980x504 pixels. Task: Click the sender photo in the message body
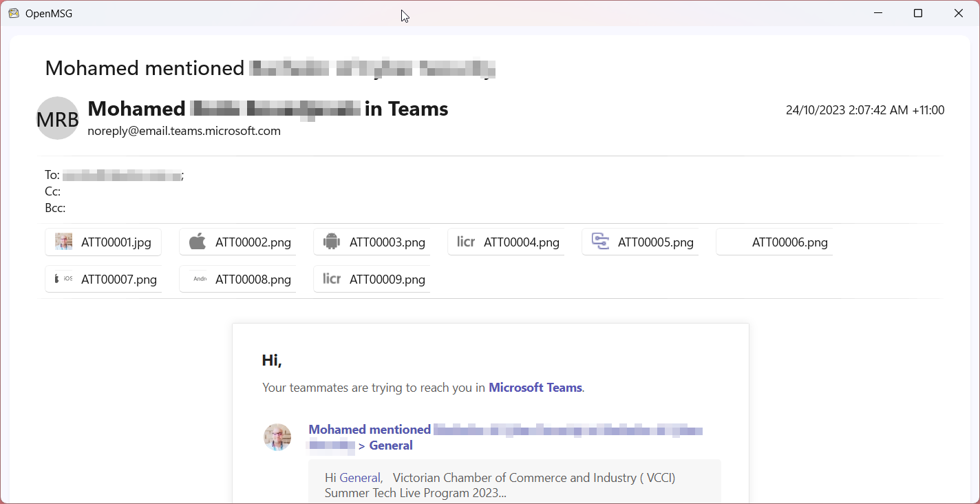[x=277, y=437]
